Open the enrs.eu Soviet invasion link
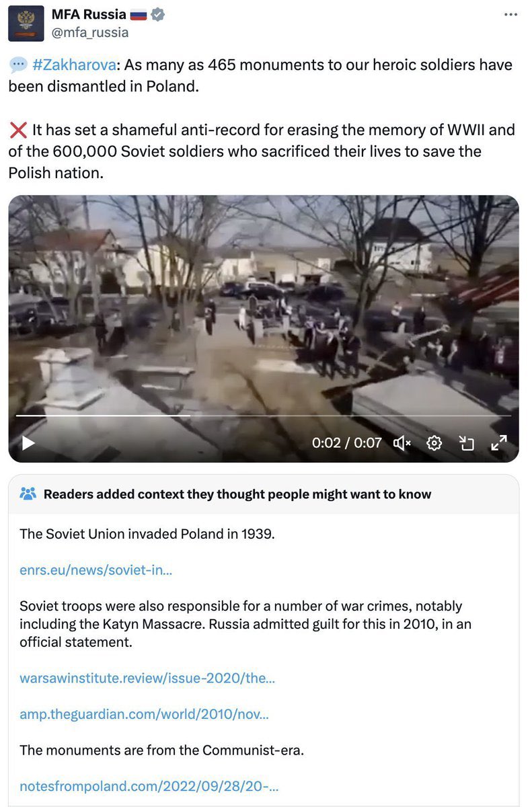This screenshot has height=807, width=532. [96, 570]
